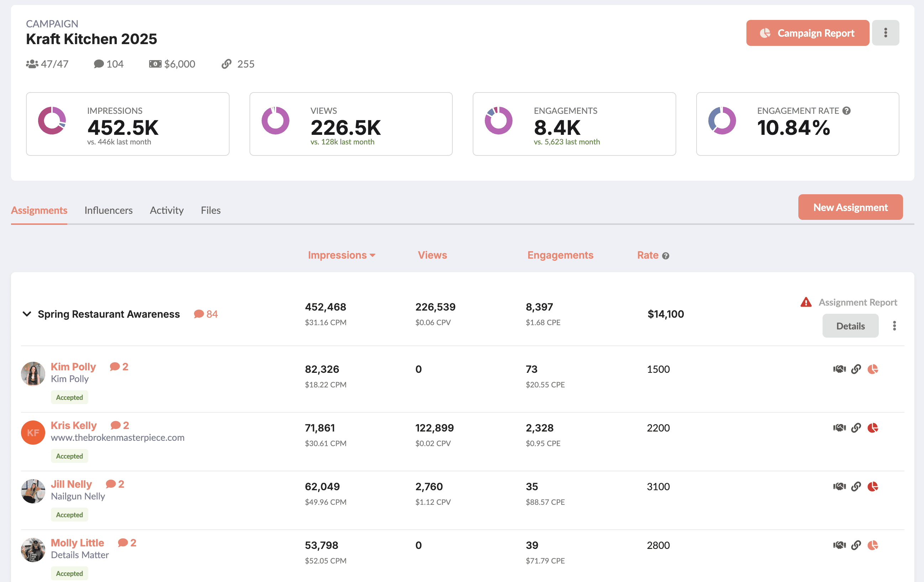Viewport: 924px width, 582px height.
Task: Click Jill Nelly Accepted status badge
Action: coord(69,514)
